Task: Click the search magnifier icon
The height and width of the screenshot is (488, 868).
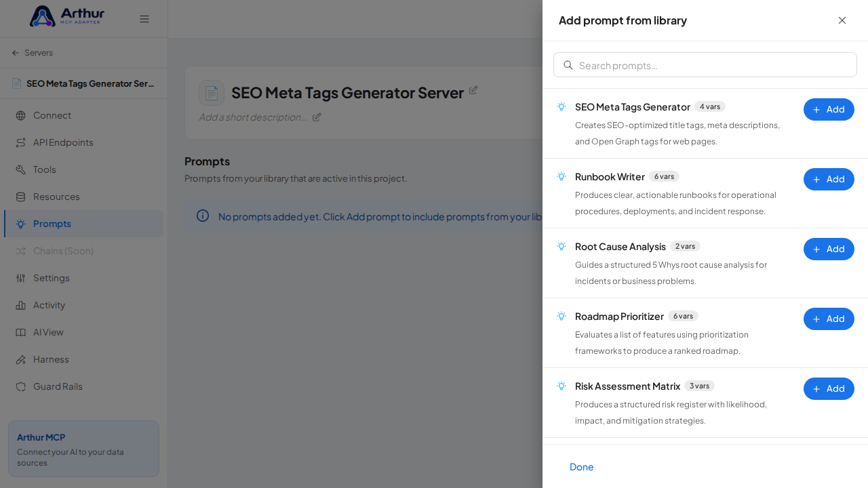Action: click(568, 65)
